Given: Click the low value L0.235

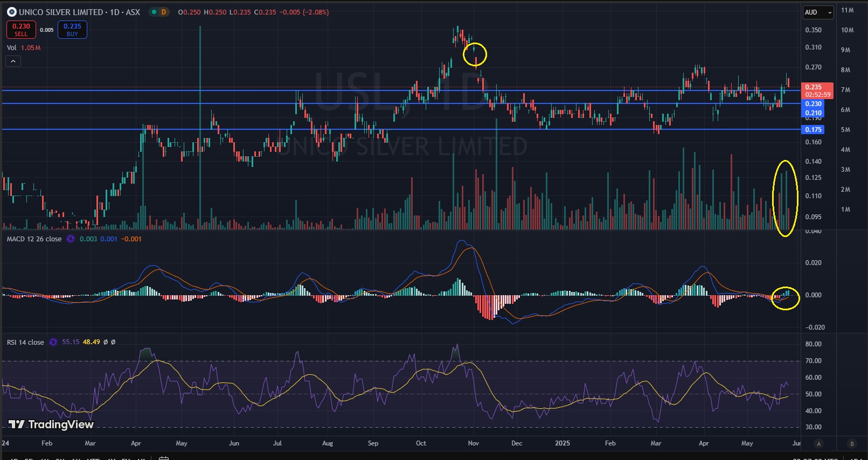Looking at the screenshot, I should 240,12.
